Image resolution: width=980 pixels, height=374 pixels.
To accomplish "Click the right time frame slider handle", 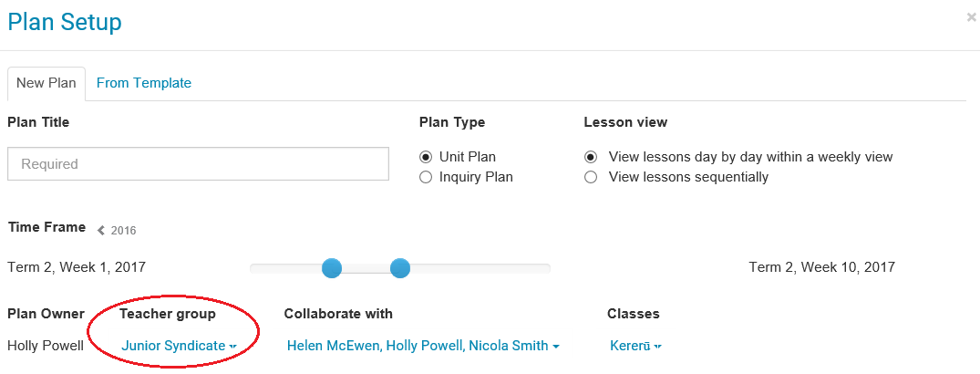I will pos(400,268).
